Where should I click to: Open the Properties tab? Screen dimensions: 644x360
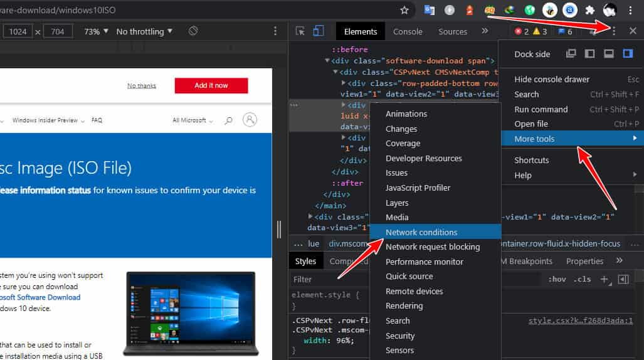(584, 262)
